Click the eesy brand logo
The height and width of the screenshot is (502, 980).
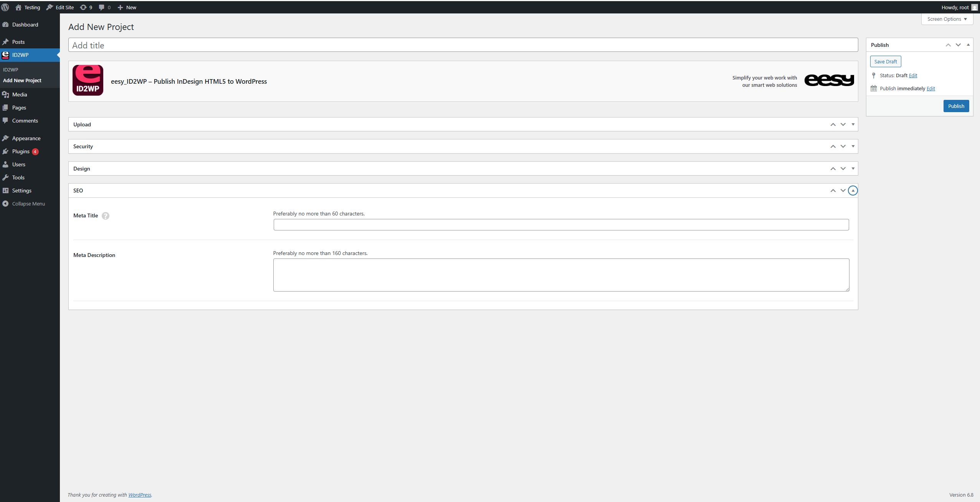click(x=829, y=80)
